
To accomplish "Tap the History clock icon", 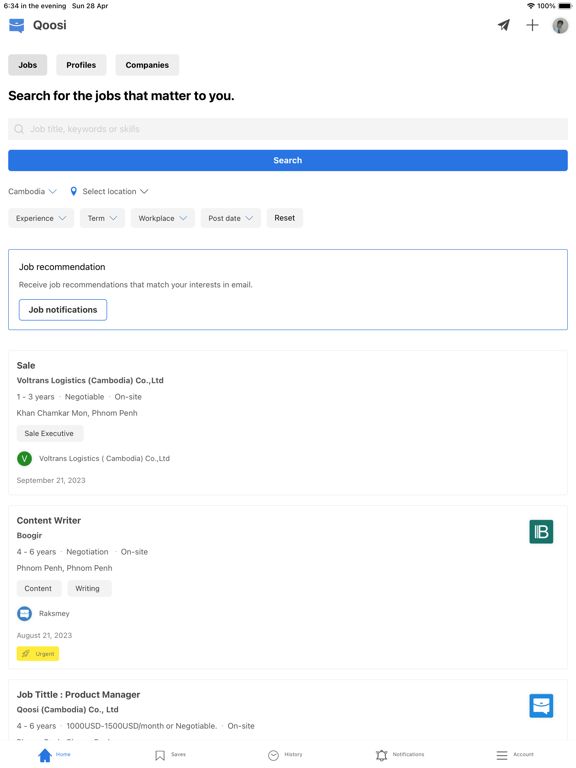I will [274, 755].
